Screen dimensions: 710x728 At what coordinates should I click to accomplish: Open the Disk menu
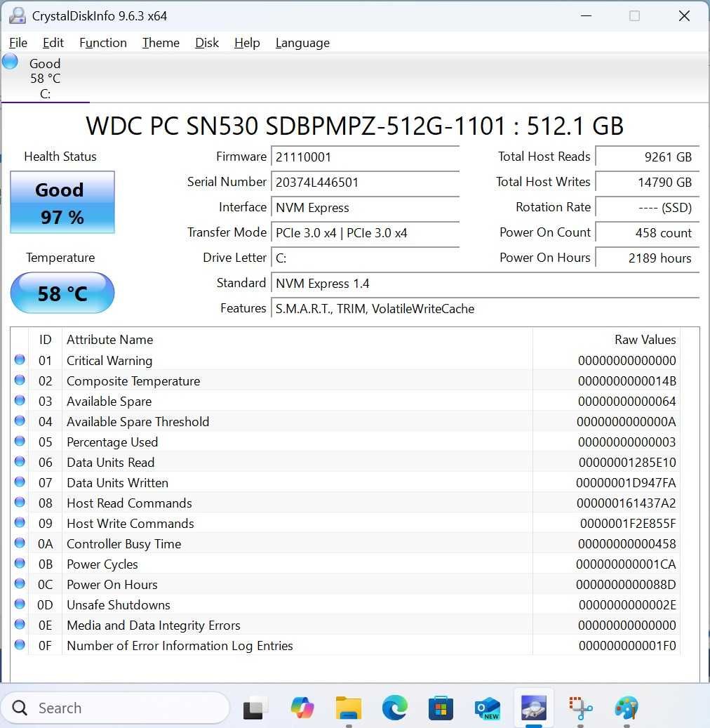point(206,43)
